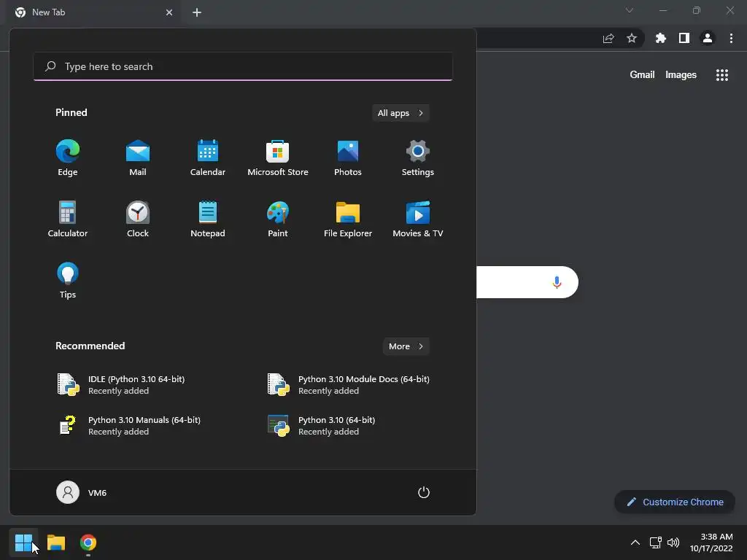
Task: Close the New Tab tab
Action: click(169, 12)
